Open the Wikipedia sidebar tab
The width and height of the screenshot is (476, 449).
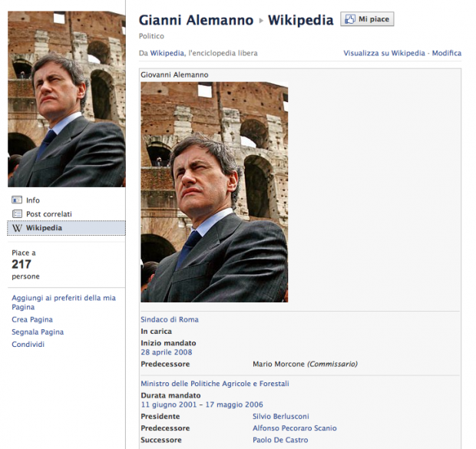[x=66, y=228]
